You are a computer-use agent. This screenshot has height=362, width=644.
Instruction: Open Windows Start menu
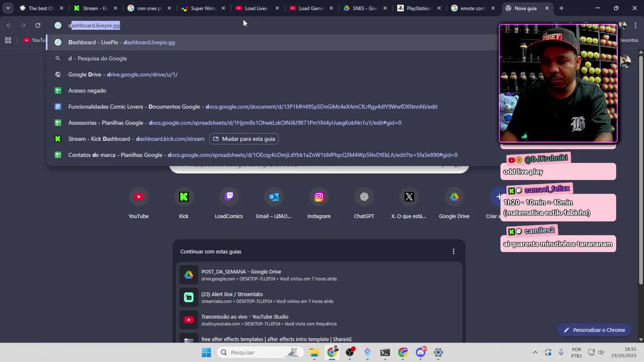[206, 352]
